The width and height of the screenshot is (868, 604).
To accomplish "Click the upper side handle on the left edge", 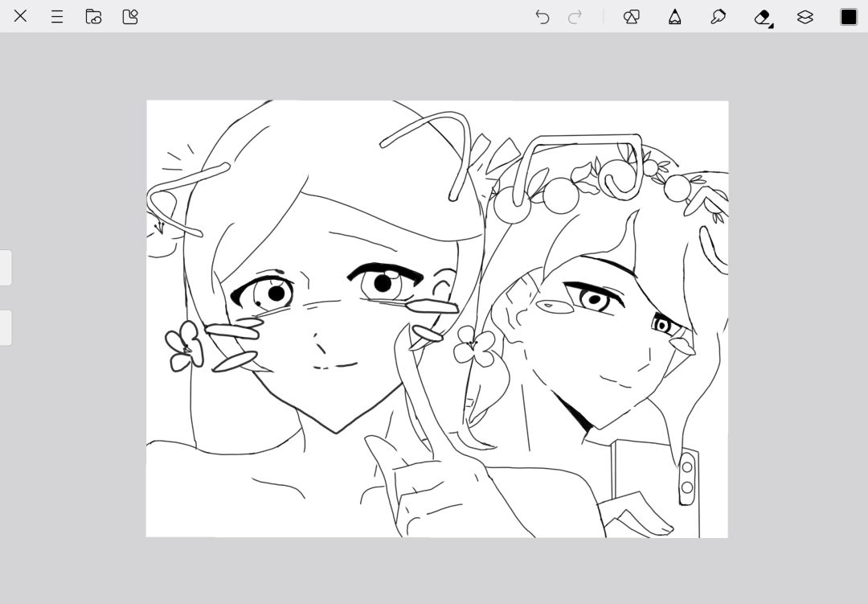I will point(6,268).
